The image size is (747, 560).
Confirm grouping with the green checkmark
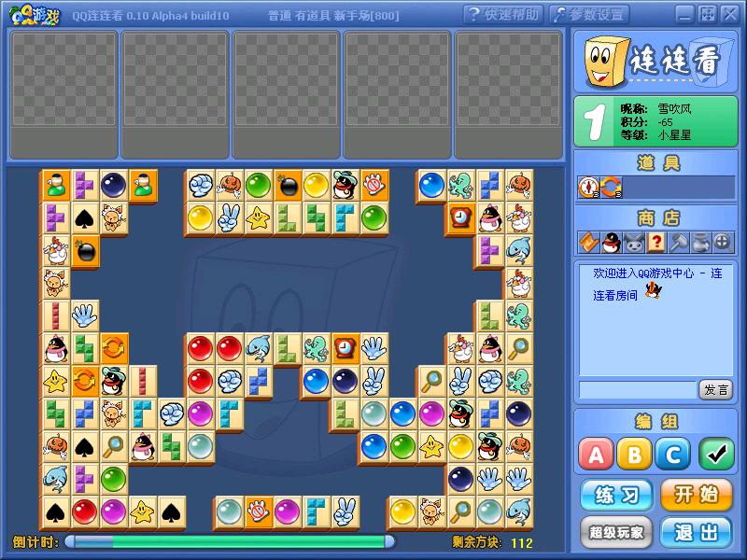pos(715,455)
